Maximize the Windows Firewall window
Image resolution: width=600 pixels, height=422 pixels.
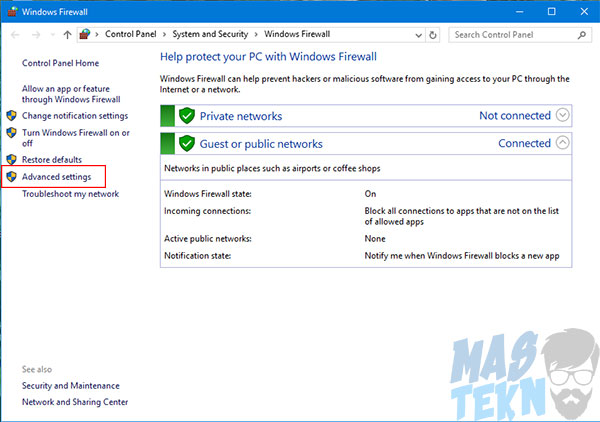point(551,11)
